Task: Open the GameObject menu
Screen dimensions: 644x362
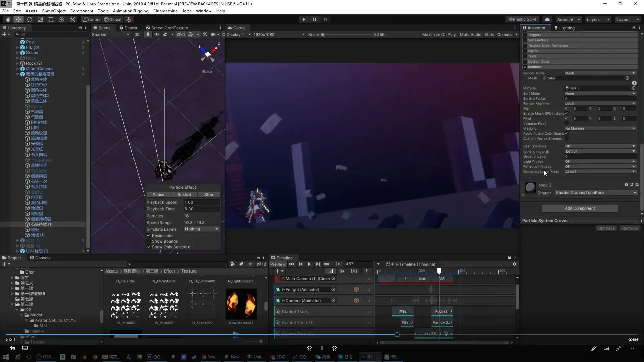Action: click(x=54, y=11)
